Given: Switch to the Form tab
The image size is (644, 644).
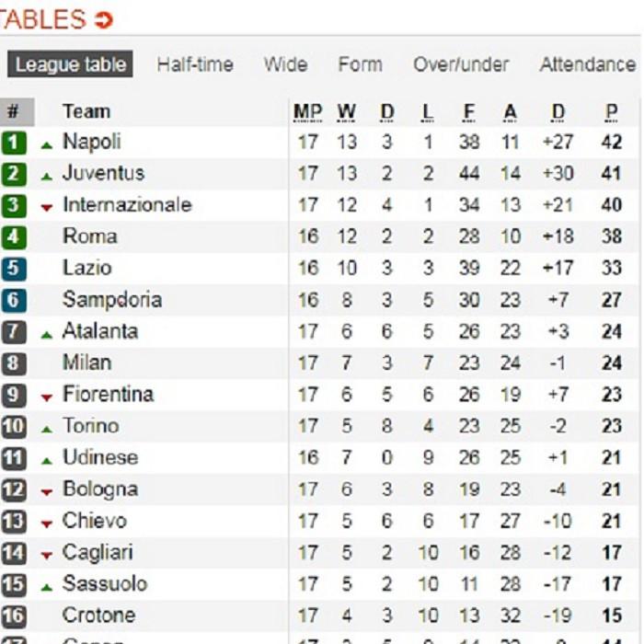Looking at the screenshot, I should [x=360, y=65].
